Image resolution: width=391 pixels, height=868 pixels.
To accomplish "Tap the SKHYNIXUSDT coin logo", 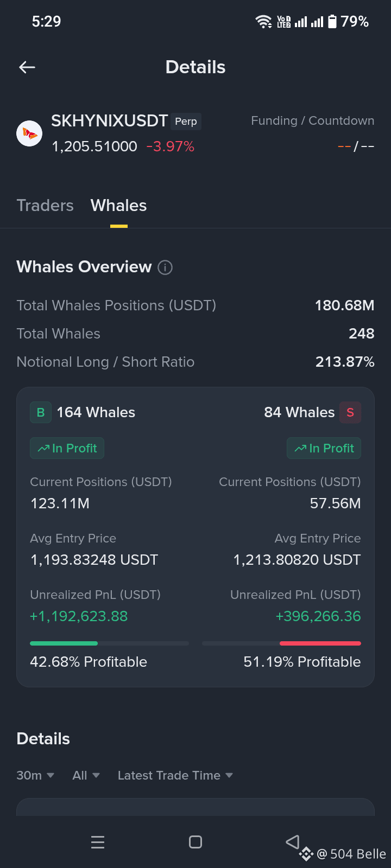I will 29,133.
